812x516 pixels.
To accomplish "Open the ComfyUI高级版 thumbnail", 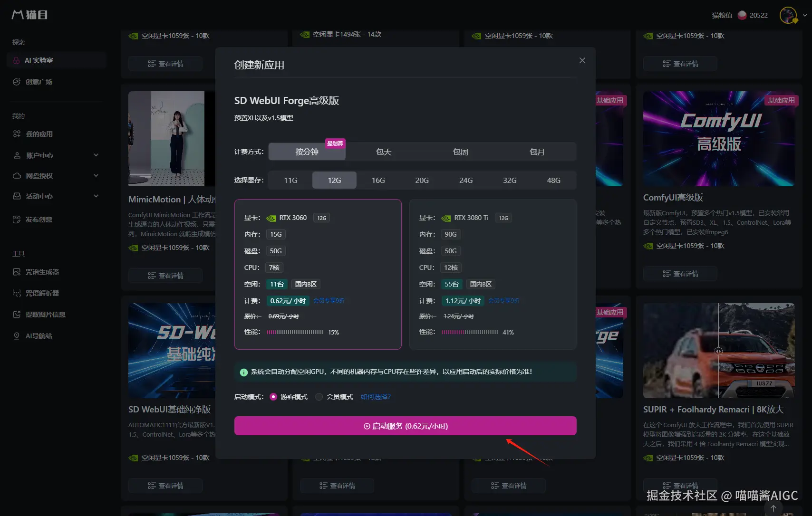I will 719,139.
